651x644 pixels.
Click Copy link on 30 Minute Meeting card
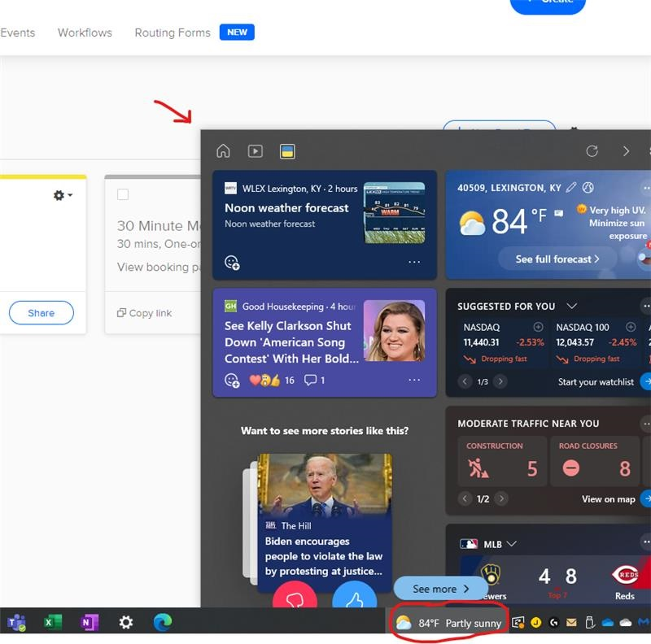click(145, 313)
